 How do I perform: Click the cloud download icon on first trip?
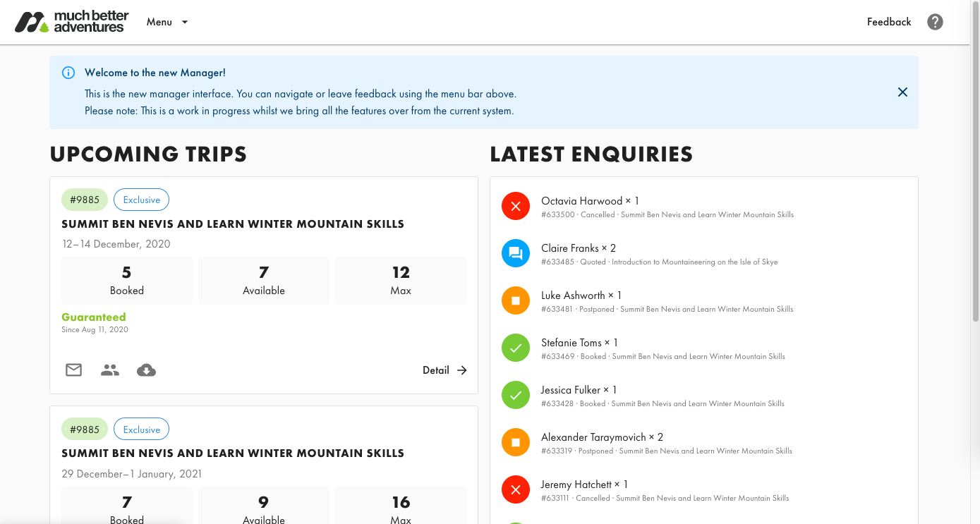pos(146,370)
